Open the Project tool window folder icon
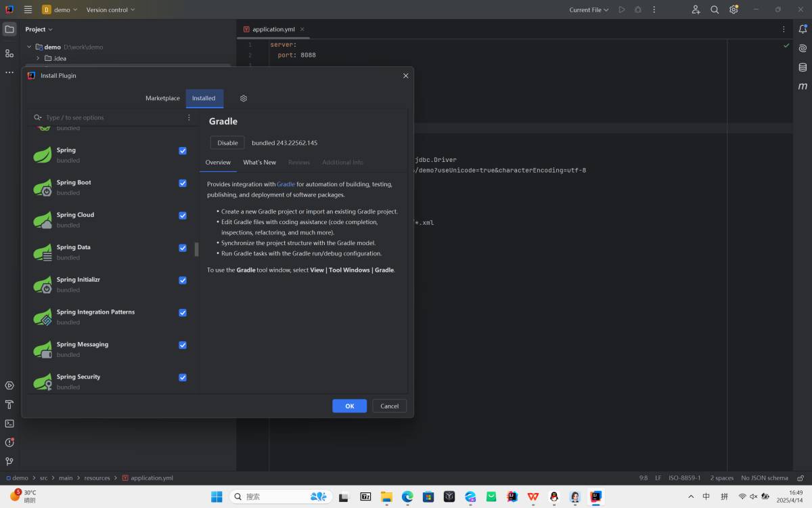 9,29
